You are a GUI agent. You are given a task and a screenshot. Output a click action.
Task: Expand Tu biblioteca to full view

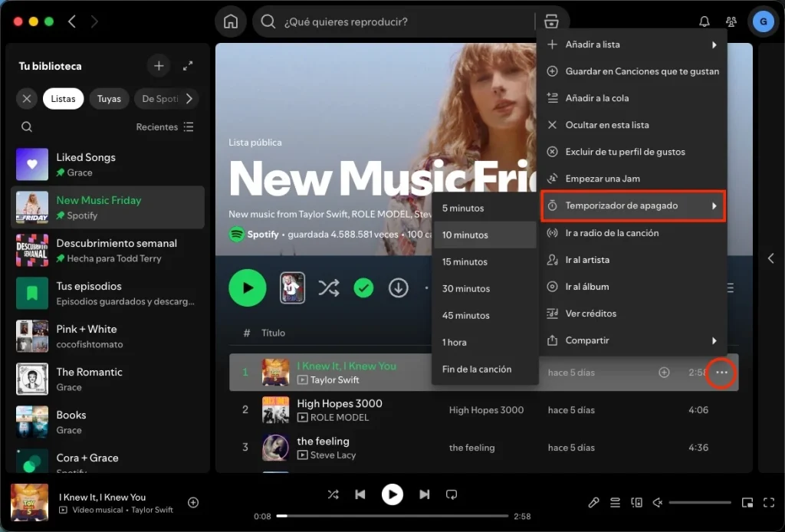188,66
